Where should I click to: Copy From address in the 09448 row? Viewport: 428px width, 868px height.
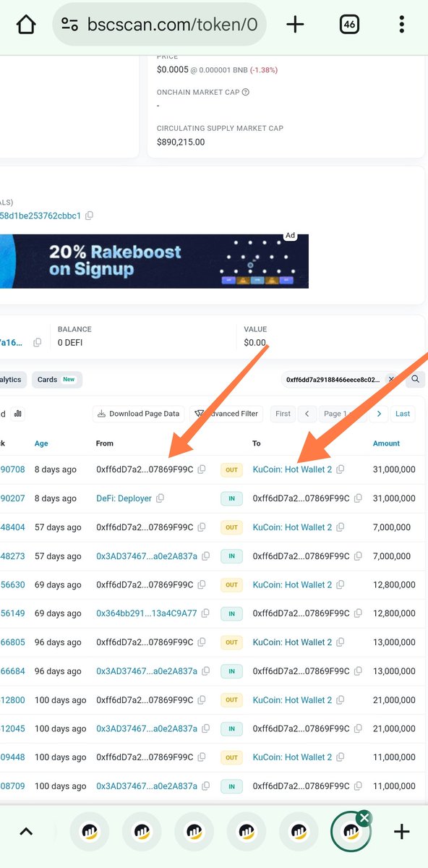coord(202,757)
